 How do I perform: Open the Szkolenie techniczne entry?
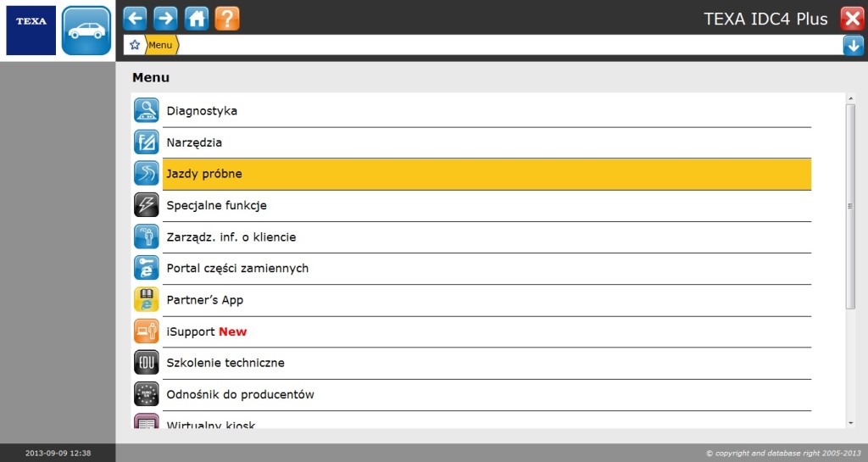click(487, 363)
